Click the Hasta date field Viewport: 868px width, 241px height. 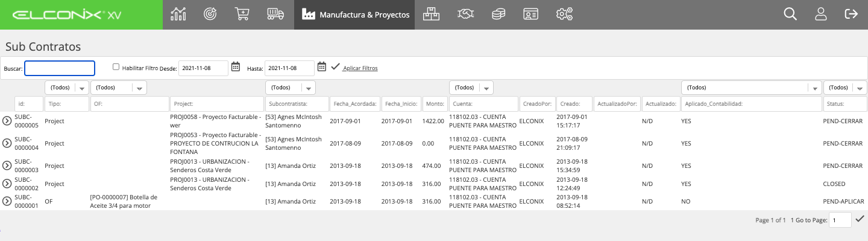(290, 68)
